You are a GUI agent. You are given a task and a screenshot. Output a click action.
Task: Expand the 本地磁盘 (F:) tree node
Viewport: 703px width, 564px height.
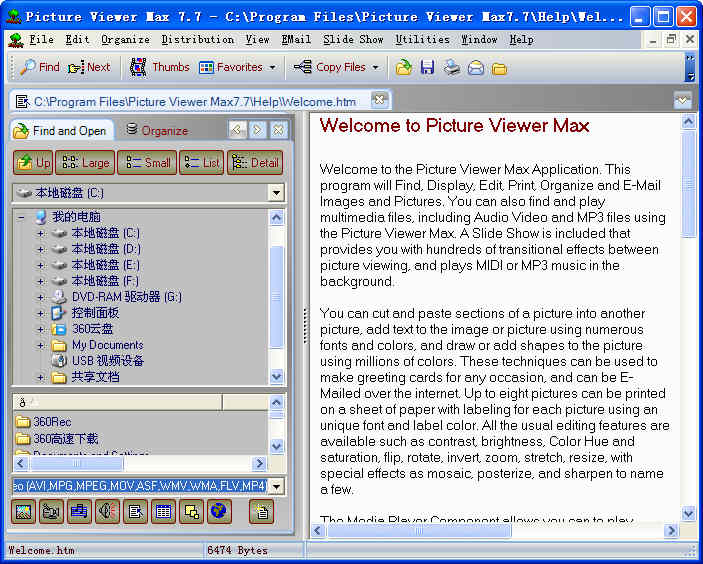40,282
